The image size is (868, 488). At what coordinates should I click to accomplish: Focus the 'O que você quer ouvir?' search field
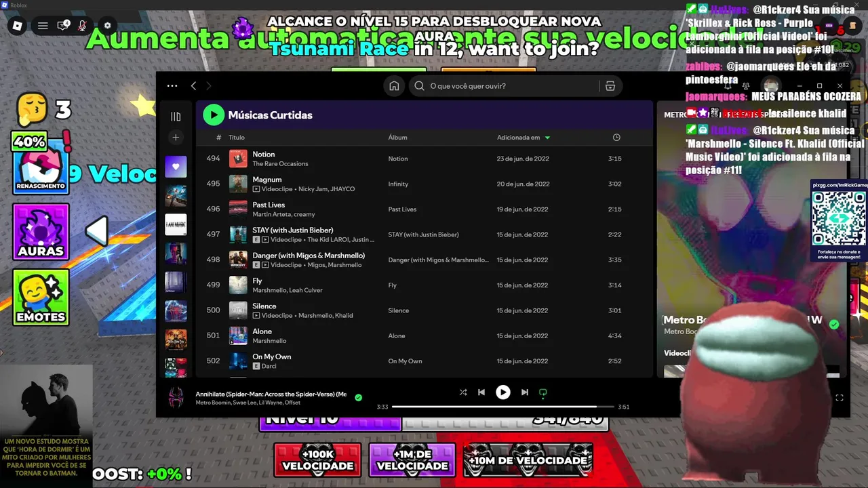(515, 86)
